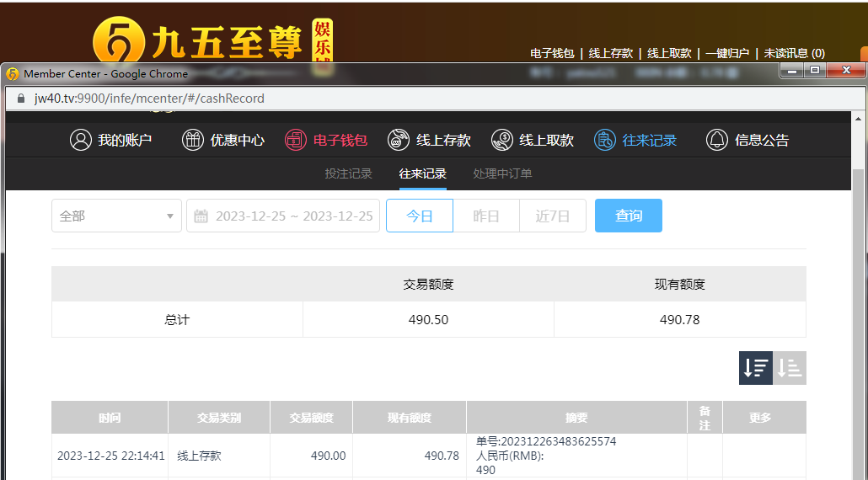Open 我的账户 user account icon

(80, 140)
